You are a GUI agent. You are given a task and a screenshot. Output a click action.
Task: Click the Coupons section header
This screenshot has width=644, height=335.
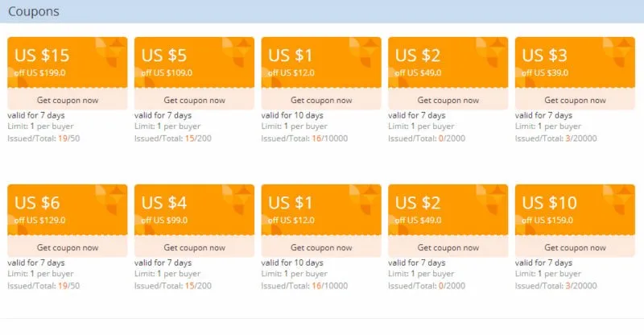pos(34,11)
